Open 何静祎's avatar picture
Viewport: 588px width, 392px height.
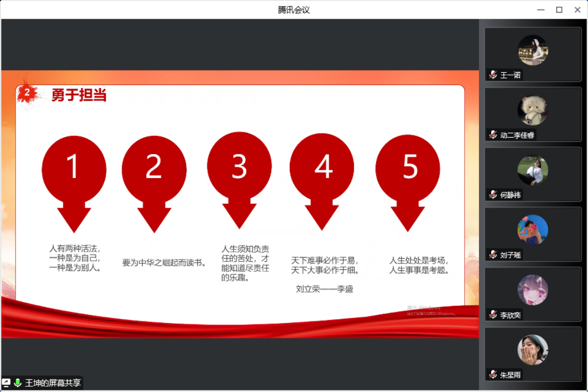pyautogui.click(x=533, y=170)
